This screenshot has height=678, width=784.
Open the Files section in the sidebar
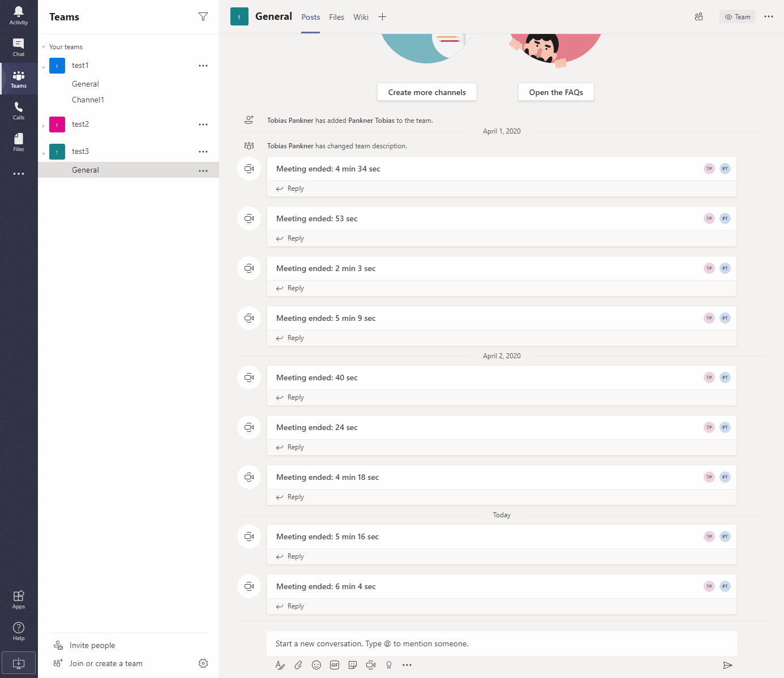pos(19,142)
